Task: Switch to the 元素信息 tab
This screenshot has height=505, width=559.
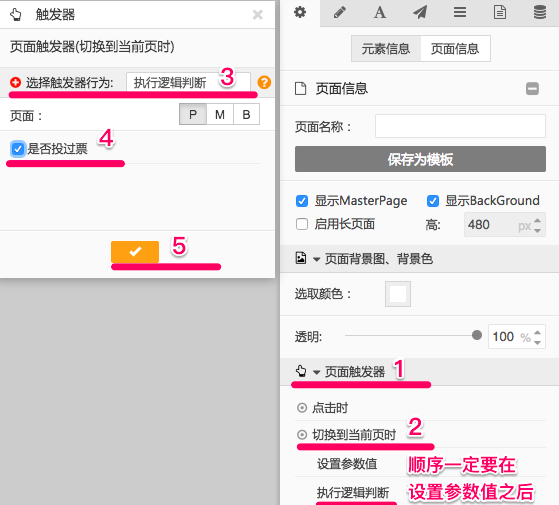Action: tap(386, 49)
